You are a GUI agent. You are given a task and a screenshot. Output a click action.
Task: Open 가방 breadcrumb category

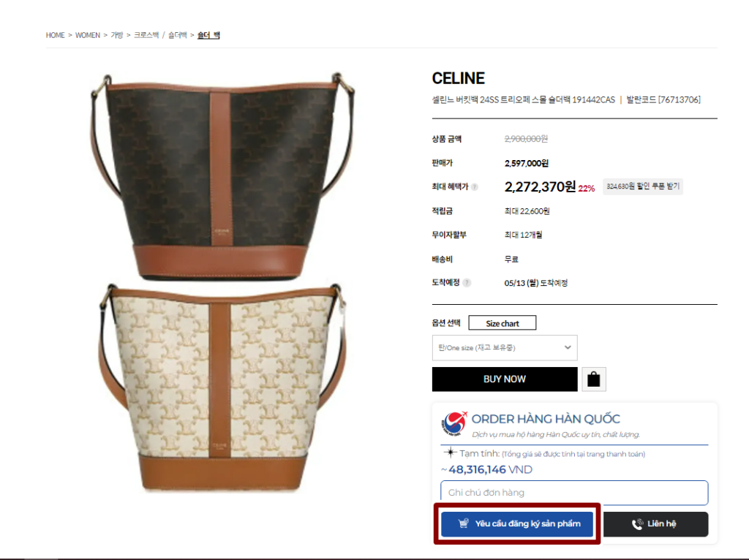(x=117, y=35)
